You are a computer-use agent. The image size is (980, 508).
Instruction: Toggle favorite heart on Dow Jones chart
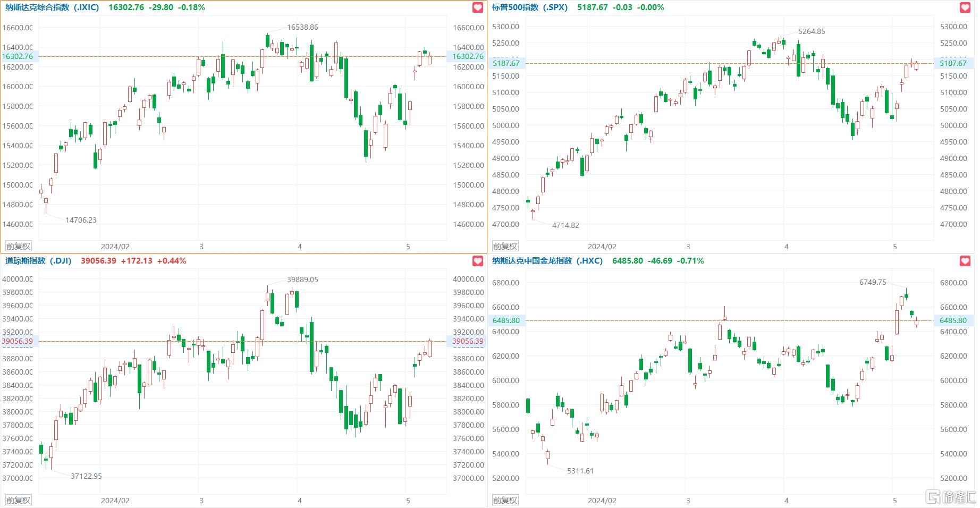[478, 261]
